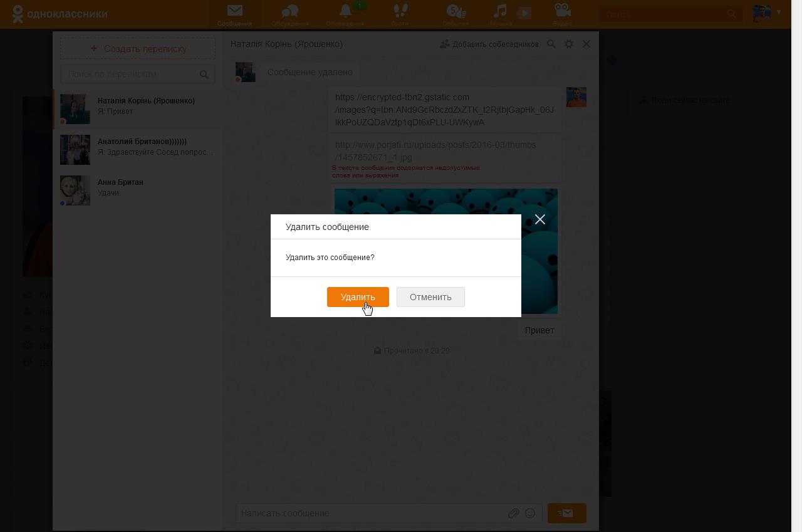
Task: Click the red недопустимые слова warning text
Action: point(406,172)
